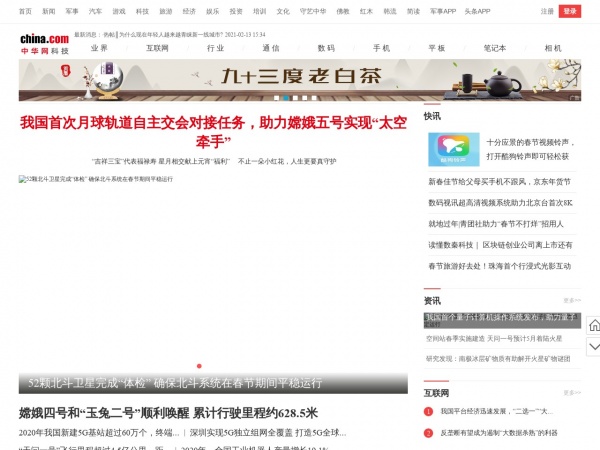Image resolution: width=600 pixels, height=450 pixels.
Task: Open 军事 in the top navigation
Action: [x=72, y=11]
